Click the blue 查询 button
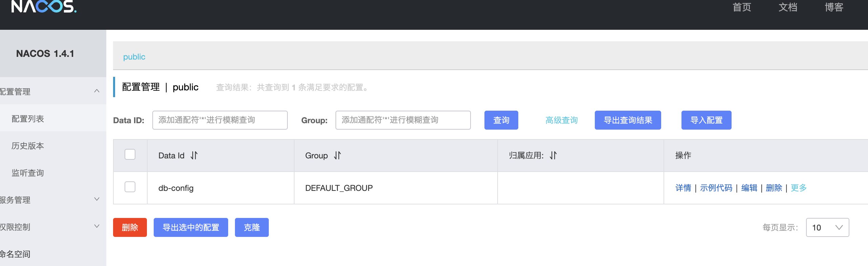868x266 pixels. tap(501, 120)
